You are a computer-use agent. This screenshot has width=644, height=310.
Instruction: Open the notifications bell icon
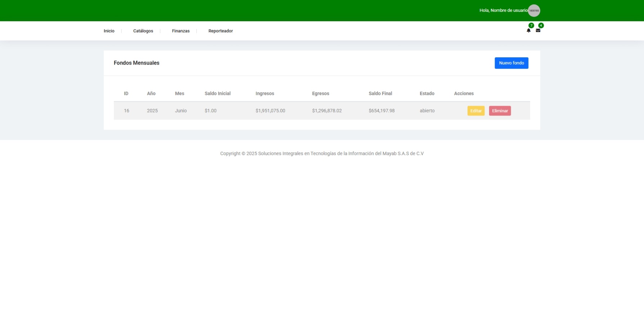(x=528, y=31)
